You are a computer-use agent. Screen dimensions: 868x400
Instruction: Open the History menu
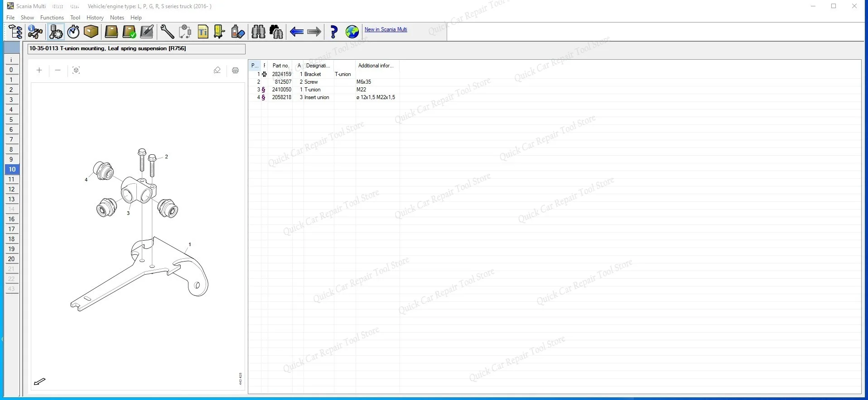tap(95, 18)
